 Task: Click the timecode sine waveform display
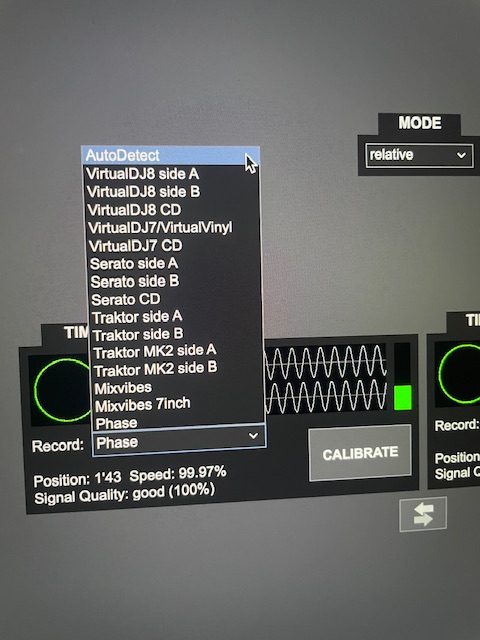(325, 378)
